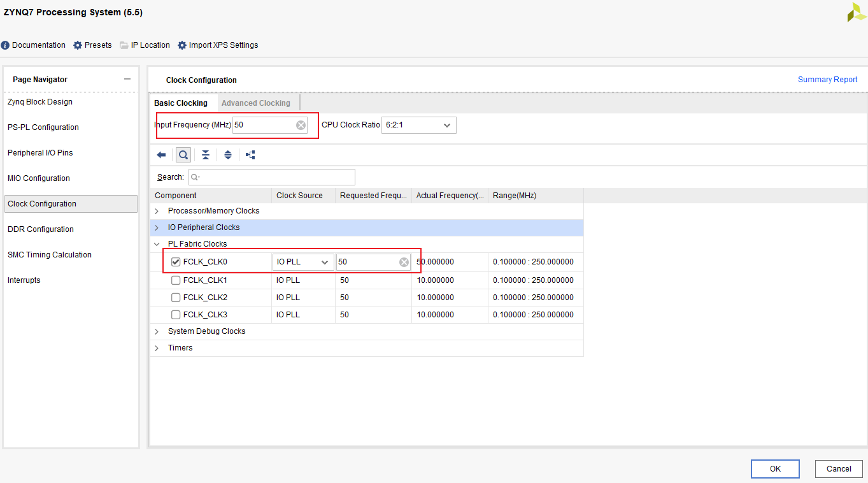
Task: Enable the FCLK_CLK1 checkbox
Action: (176, 280)
